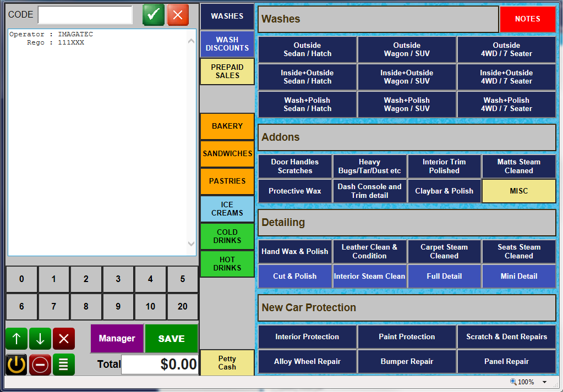
Task: Click into the CODE input field
Action: point(85,15)
